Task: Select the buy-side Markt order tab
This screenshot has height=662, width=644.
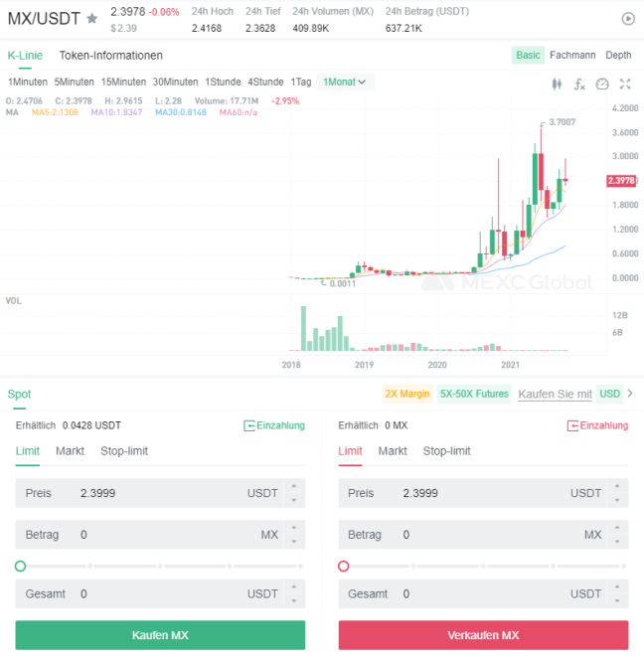Action: 70,451
